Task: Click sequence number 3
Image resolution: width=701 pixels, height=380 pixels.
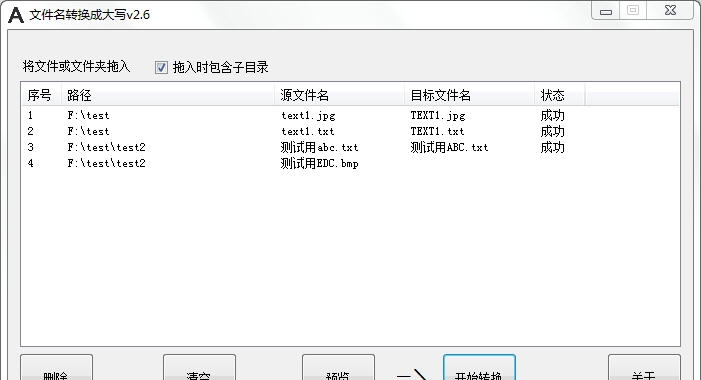Action: click(x=30, y=148)
